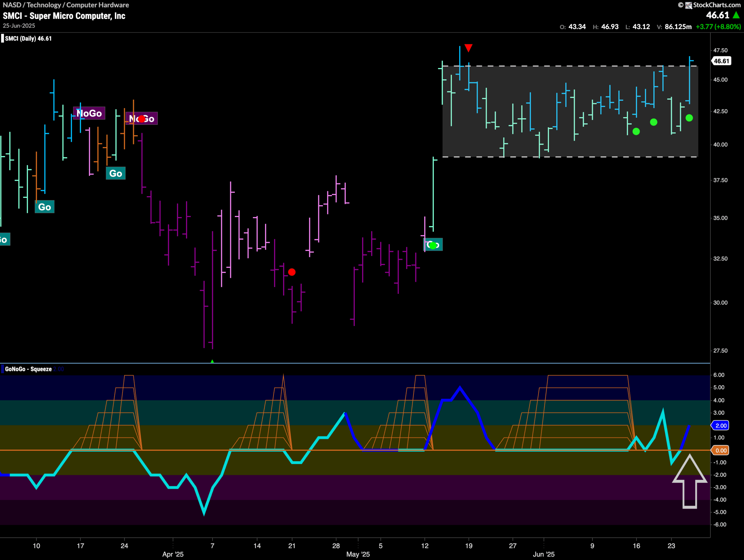
Task: Click the first purple NoGo label near March 17
Action: click(89, 113)
